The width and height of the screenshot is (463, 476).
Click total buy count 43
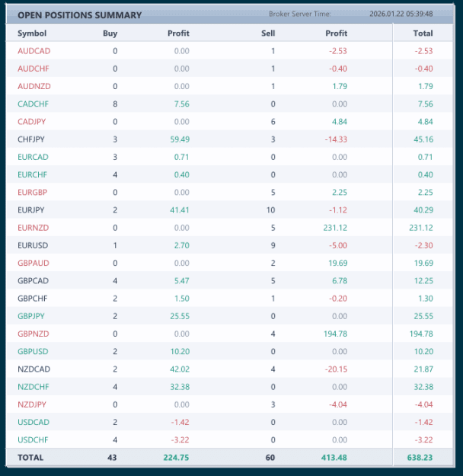click(112, 458)
